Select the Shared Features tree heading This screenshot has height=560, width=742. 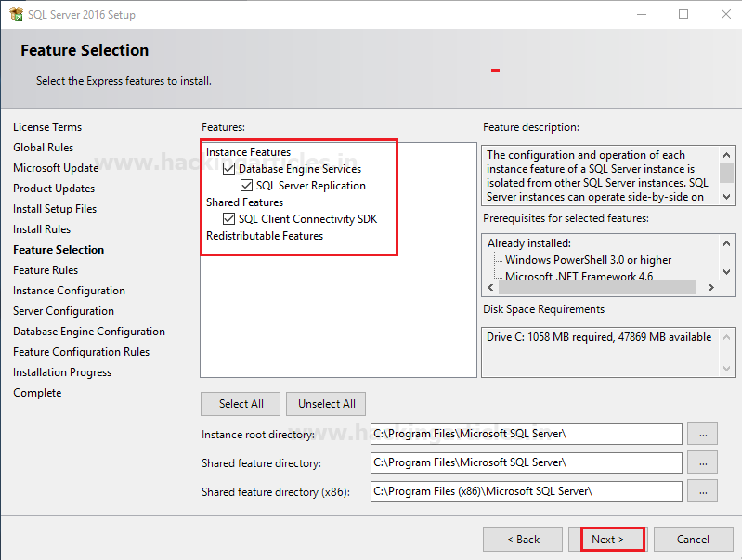(x=244, y=202)
